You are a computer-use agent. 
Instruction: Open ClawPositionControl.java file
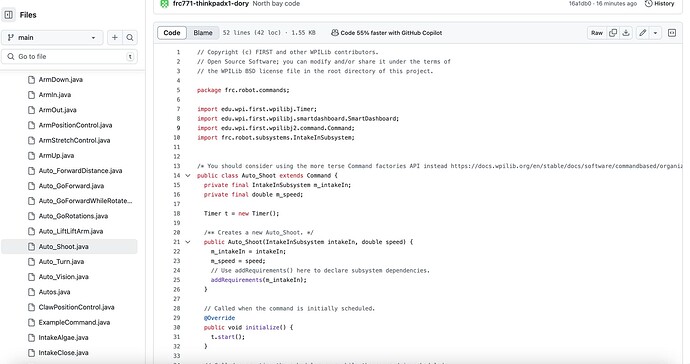pyautogui.click(x=76, y=307)
